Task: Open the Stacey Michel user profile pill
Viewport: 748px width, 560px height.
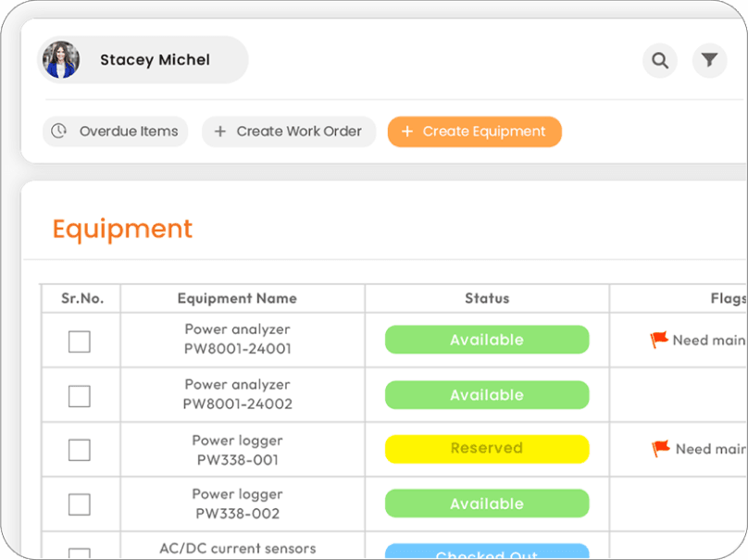Action: click(143, 59)
